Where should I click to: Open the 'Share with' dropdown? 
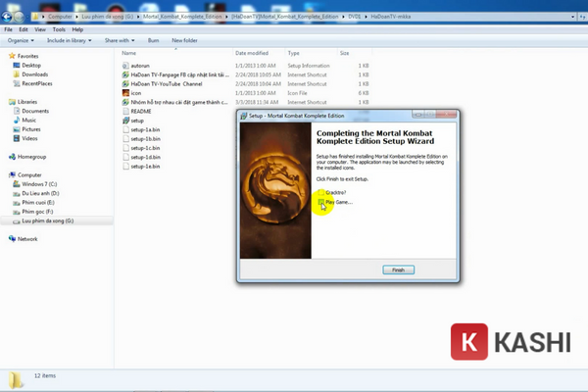(x=119, y=40)
